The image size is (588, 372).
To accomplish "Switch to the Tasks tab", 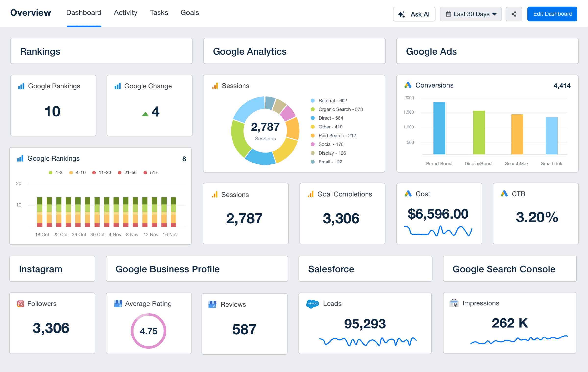I will [x=159, y=13].
